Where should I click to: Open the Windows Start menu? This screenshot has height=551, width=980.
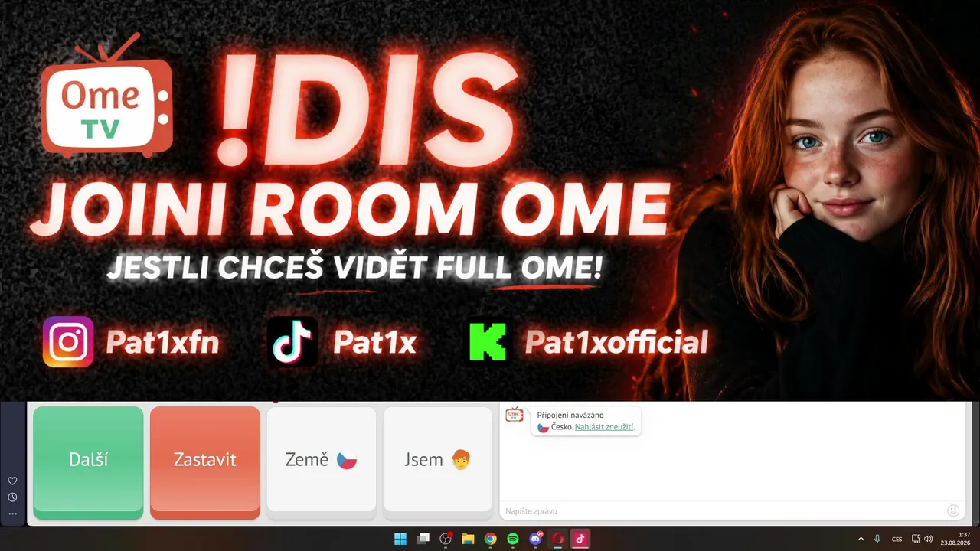click(x=400, y=539)
